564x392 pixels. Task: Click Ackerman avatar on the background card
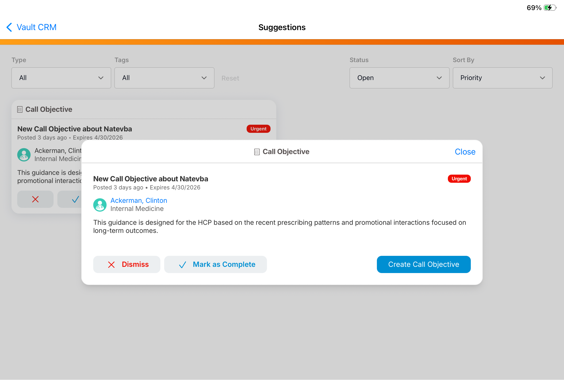[24, 155]
